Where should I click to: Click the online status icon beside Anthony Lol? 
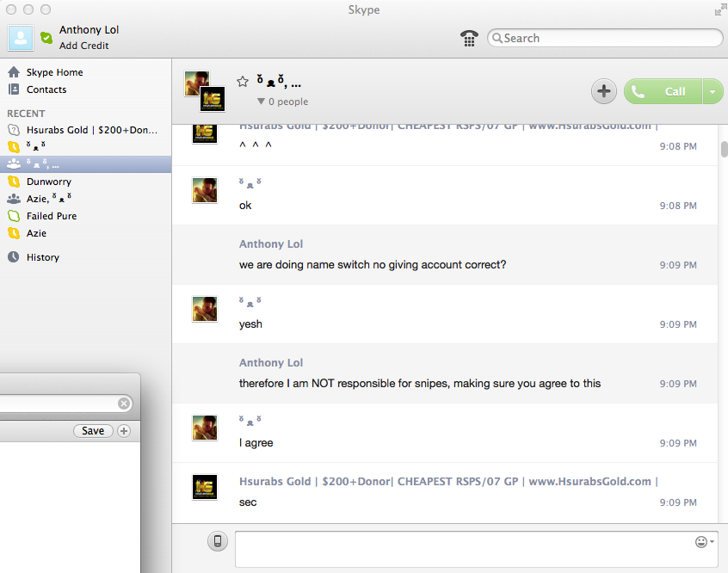(46, 38)
